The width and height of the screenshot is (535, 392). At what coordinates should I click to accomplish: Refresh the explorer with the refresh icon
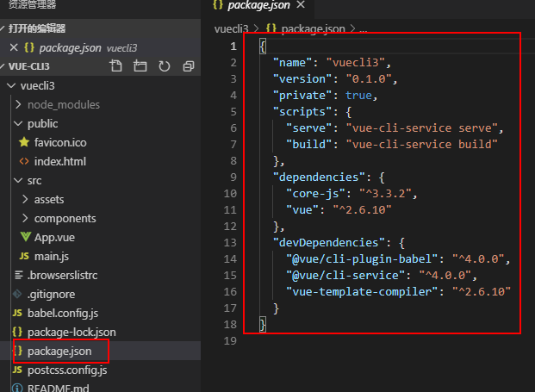tap(164, 65)
